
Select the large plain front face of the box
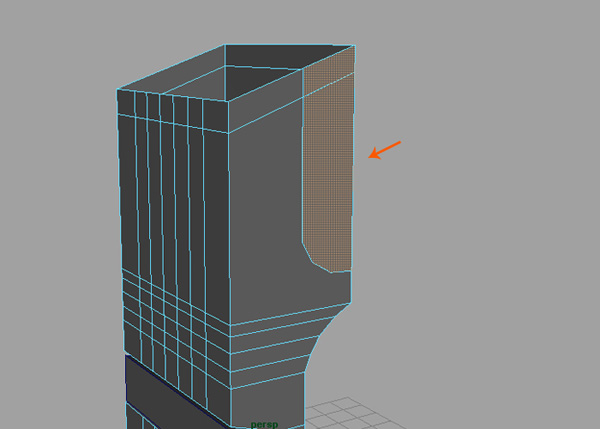coord(265,220)
